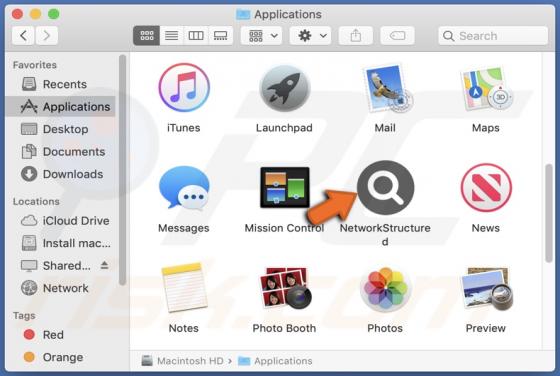Viewport: 560px width, 376px height.
Task: Eject the Shared... volume
Action: [x=104, y=265]
